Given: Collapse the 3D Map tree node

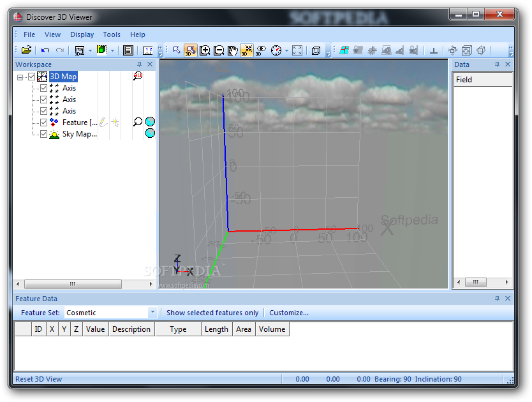Looking at the screenshot, I should 20,77.
